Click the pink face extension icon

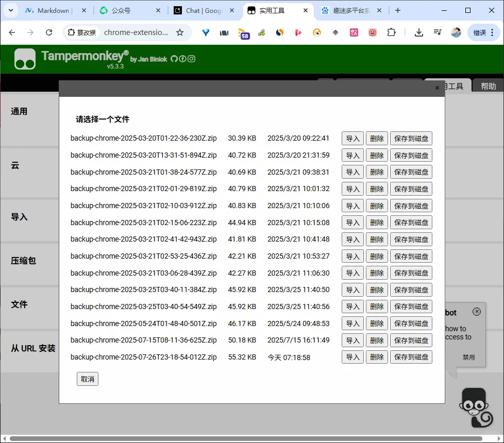373,32
